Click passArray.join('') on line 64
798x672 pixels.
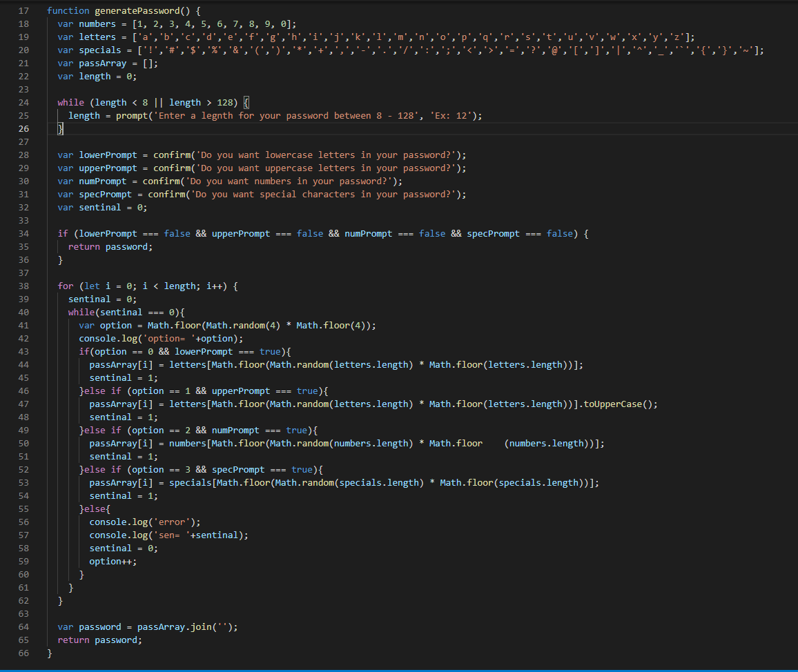[x=185, y=626]
